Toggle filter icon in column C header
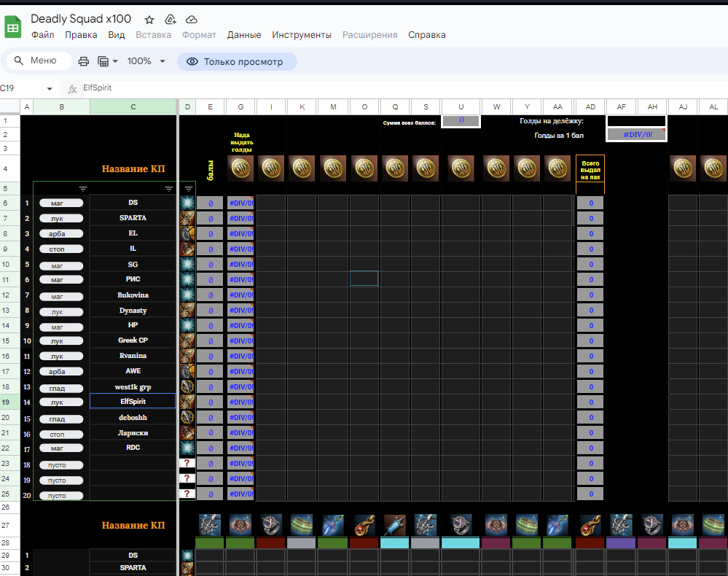Viewport: 728px width, 576px height. [x=169, y=189]
